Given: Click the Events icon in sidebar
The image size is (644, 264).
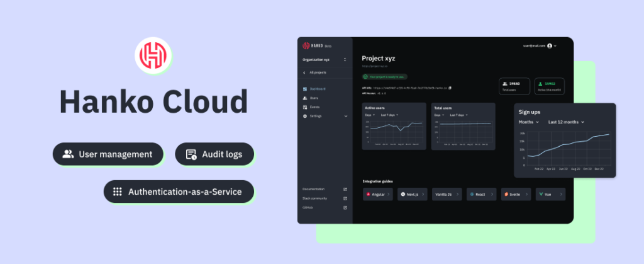Looking at the screenshot, I should click(305, 107).
